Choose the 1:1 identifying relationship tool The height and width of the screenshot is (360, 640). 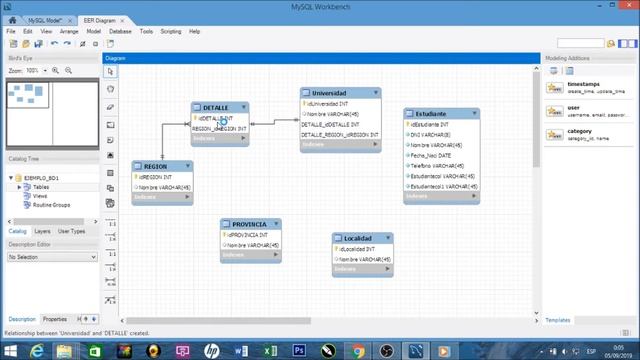pos(110,252)
